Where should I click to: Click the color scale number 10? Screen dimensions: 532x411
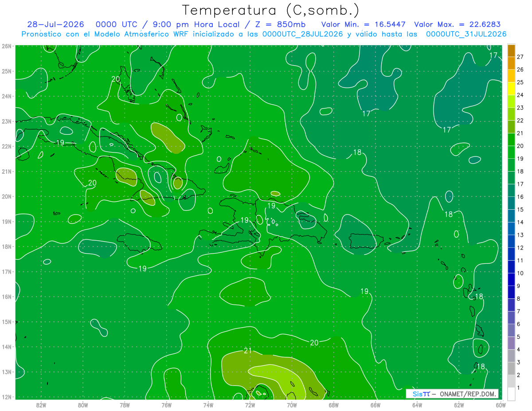[520, 273]
